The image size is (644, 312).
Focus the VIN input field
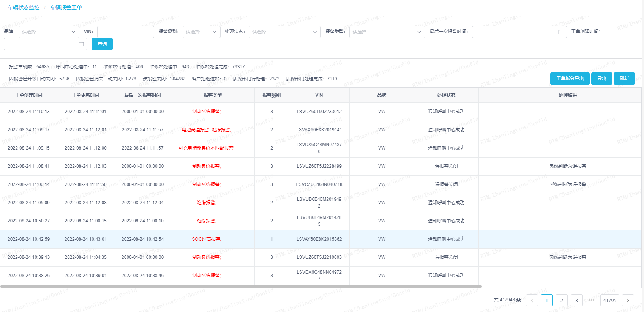pos(125,32)
